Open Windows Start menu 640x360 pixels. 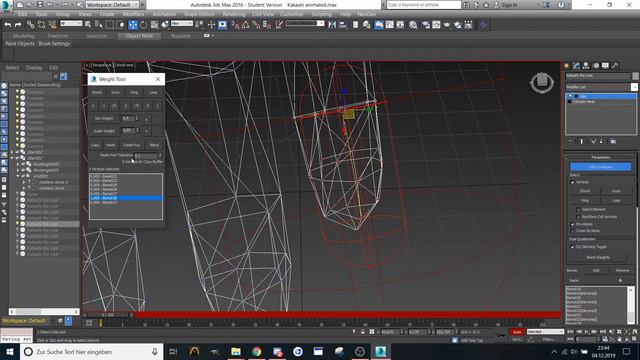(x=10, y=351)
